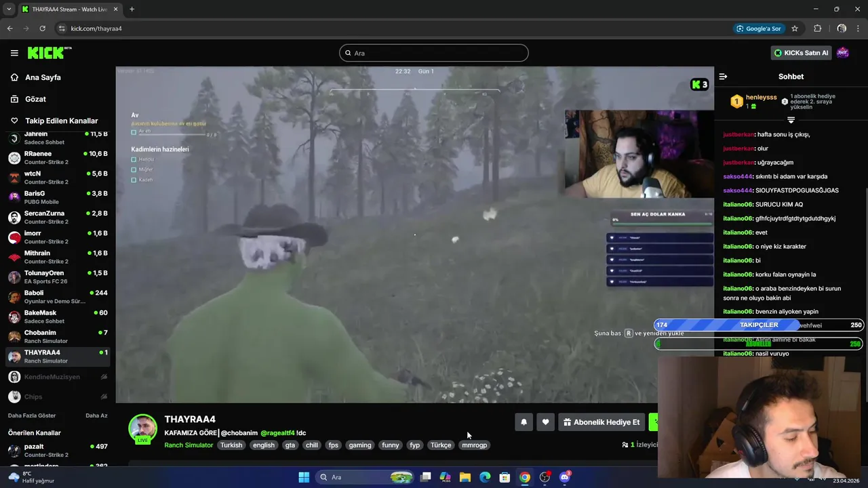The image size is (868, 488).
Task: Select the fyp tag
Action: pos(415,445)
